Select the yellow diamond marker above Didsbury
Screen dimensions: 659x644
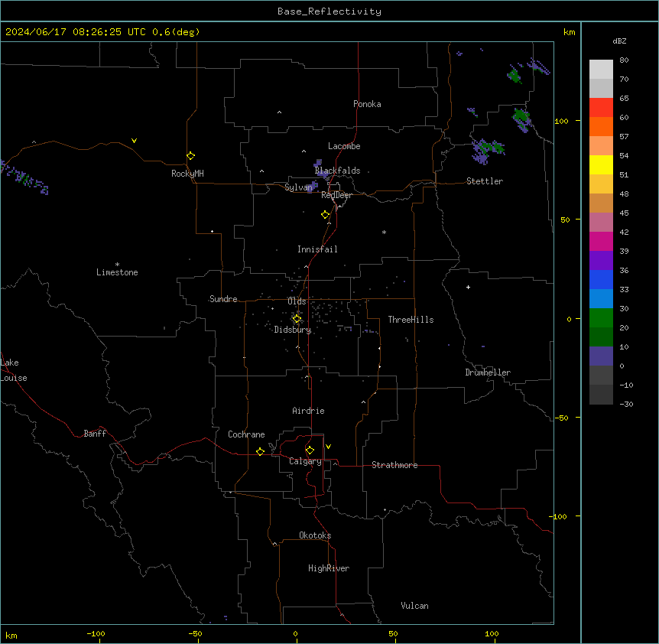tap(297, 319)
